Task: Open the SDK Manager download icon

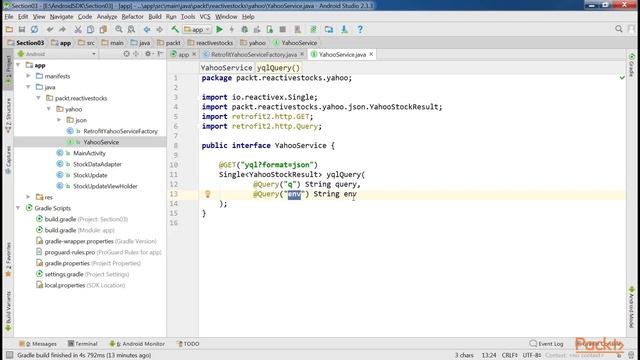Action: click(x=344, y=29)
